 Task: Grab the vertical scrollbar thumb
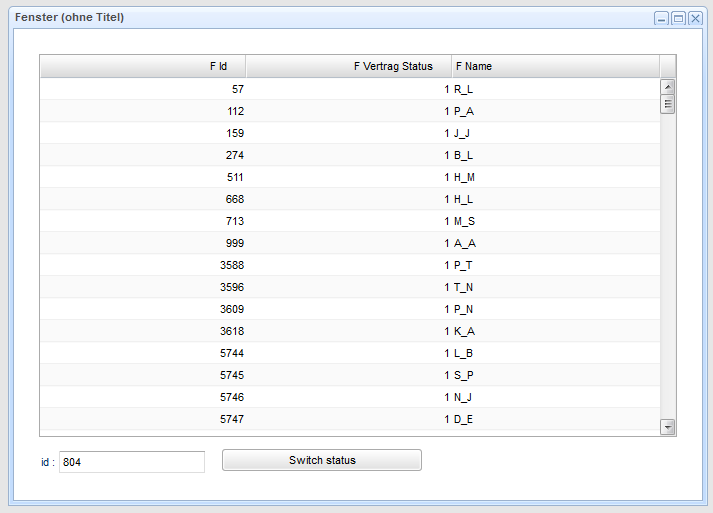(x=668, y=105)
